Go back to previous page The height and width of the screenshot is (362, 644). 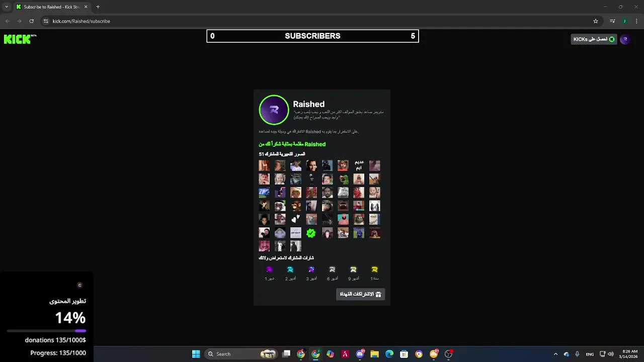pos(7,21)
